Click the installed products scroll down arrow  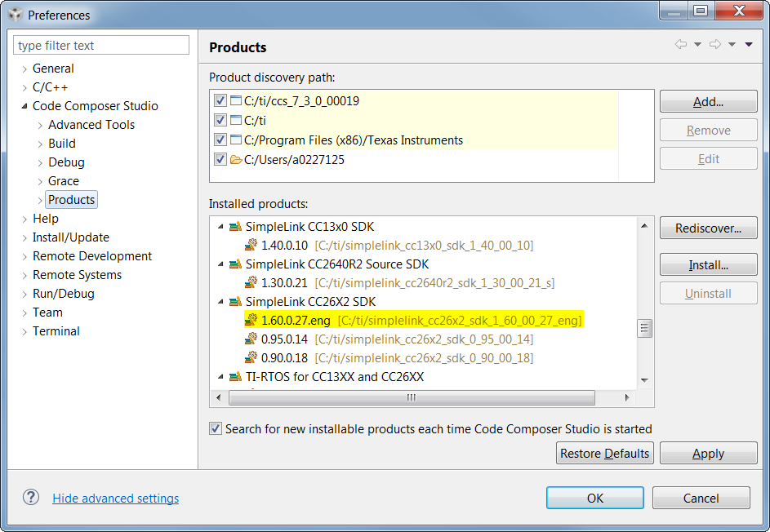[x=644, y=380]
